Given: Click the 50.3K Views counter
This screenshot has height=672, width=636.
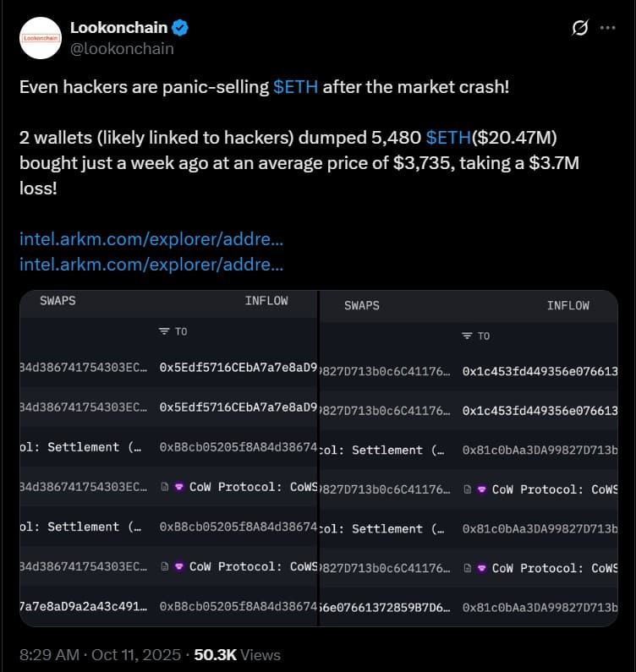Looking at the screenshot, I should 238,654.
